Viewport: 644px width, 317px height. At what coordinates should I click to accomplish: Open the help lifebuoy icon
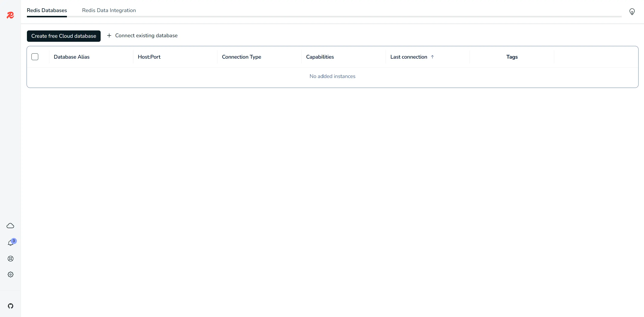point(10,259)
